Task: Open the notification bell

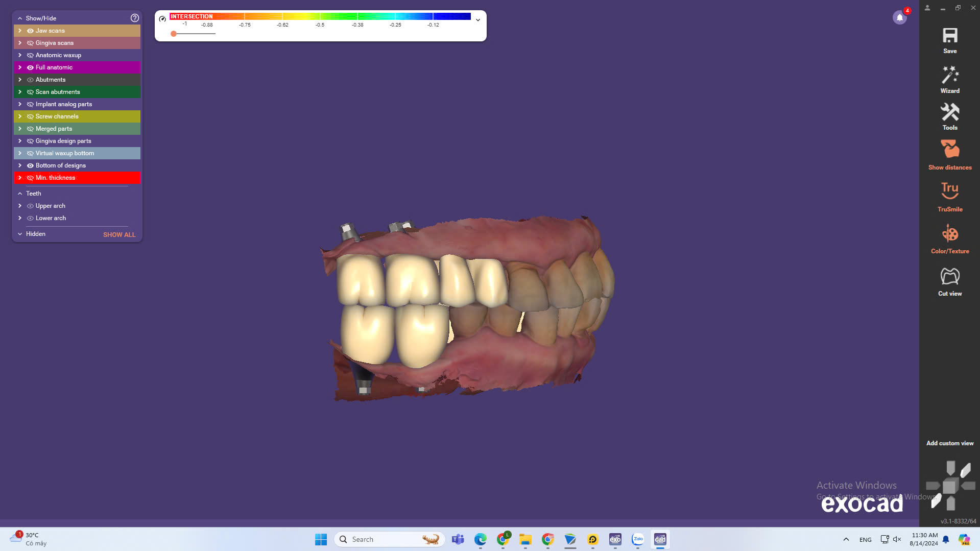Action: [x=899, y=18]
